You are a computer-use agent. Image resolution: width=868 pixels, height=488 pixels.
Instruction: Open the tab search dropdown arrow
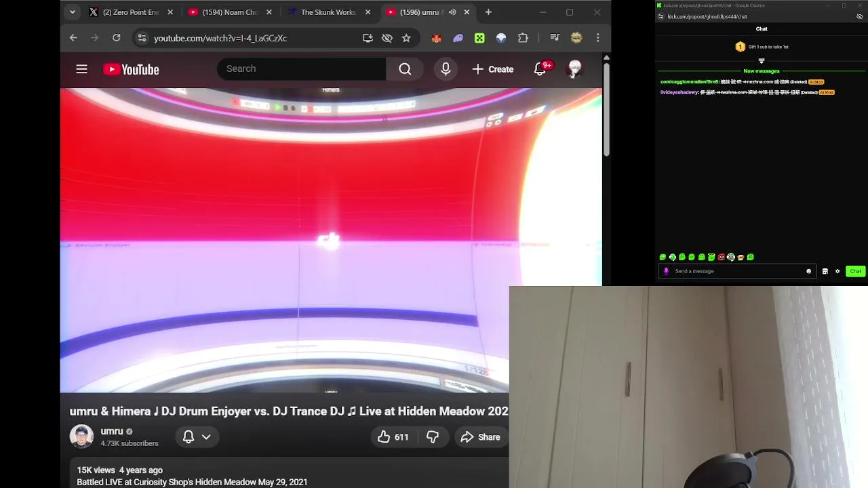(73, 12)
